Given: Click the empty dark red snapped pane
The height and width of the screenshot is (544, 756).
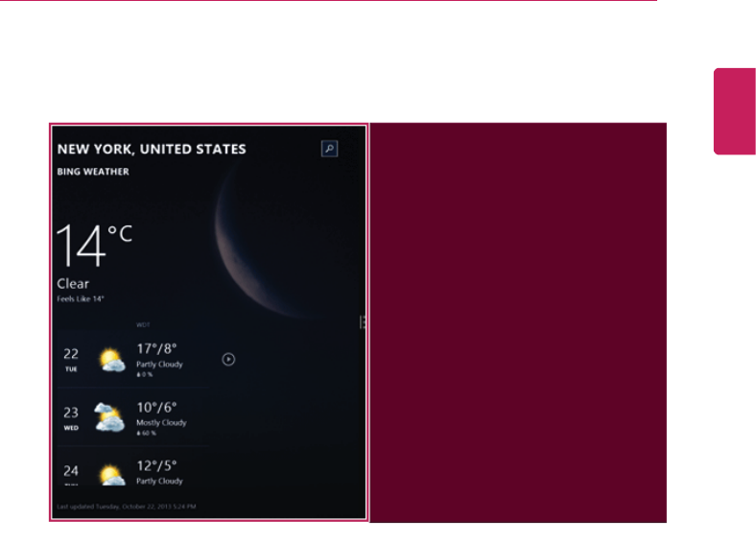Looking at the screenshot, I should coord(518,322).
